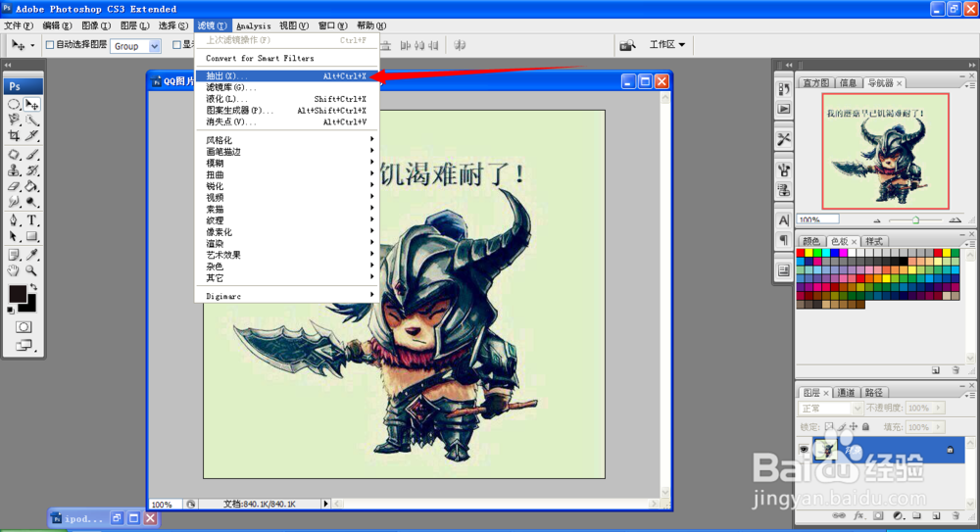Select the Pen tool

[x=14, y=220]
